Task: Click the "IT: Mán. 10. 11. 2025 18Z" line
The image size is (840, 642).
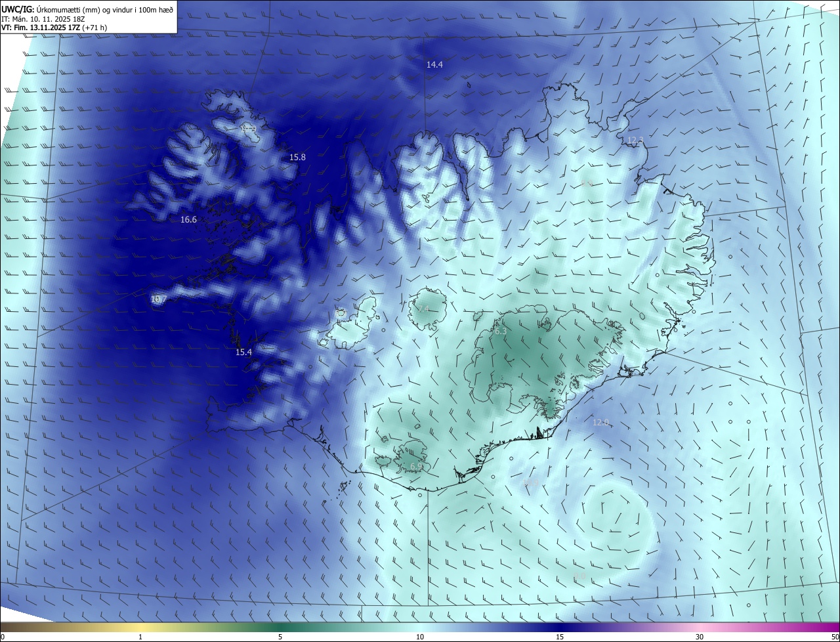Action: point(42,18)
